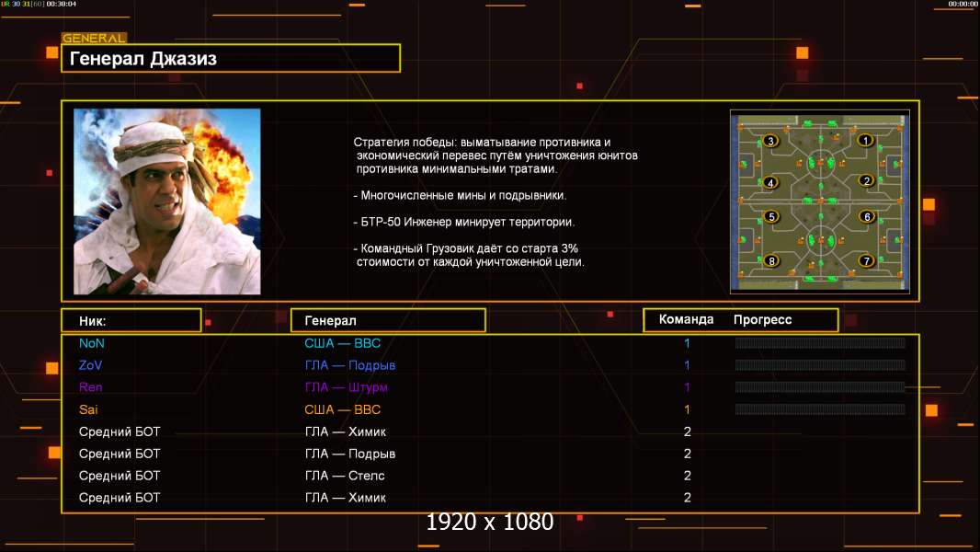Pick start position marker 6 on the minimap

click(867, 216)
